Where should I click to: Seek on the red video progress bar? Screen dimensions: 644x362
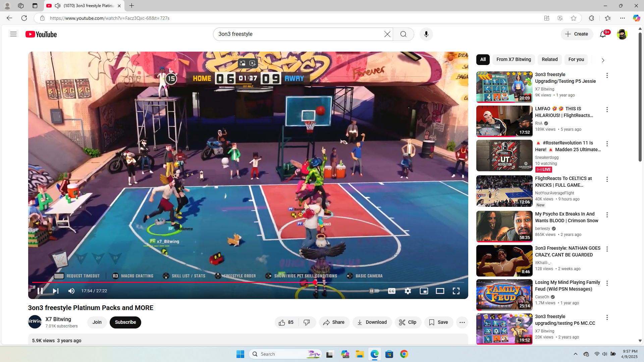[x=248, y=283]
